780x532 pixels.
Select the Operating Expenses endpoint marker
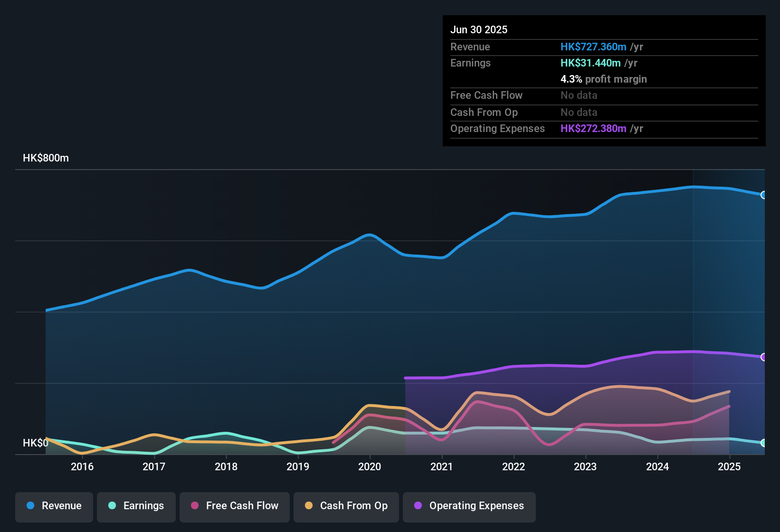tap(763, 357)
